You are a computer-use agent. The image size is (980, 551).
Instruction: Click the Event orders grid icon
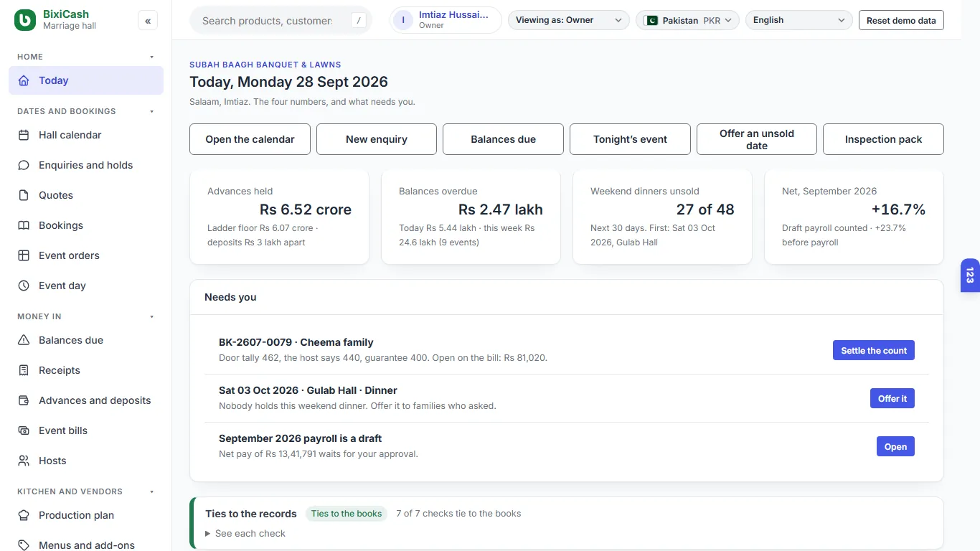click(24, 255)
